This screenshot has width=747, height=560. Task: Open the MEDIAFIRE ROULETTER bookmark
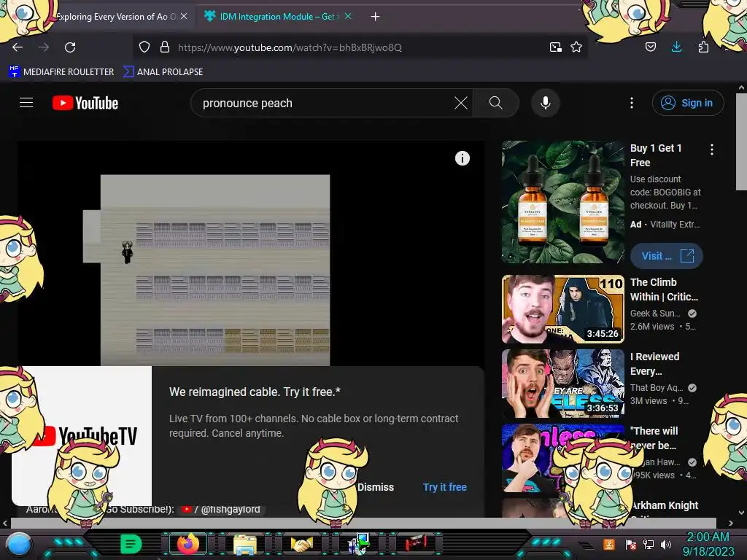tap(61, 72)
